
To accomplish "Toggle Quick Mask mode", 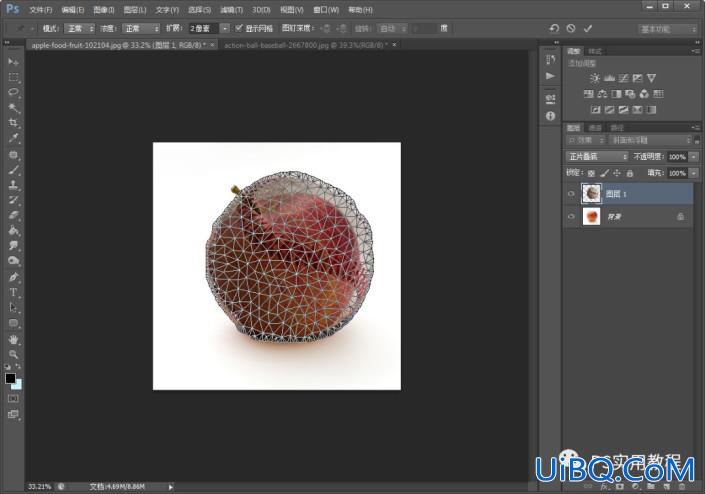I will 13,399.
